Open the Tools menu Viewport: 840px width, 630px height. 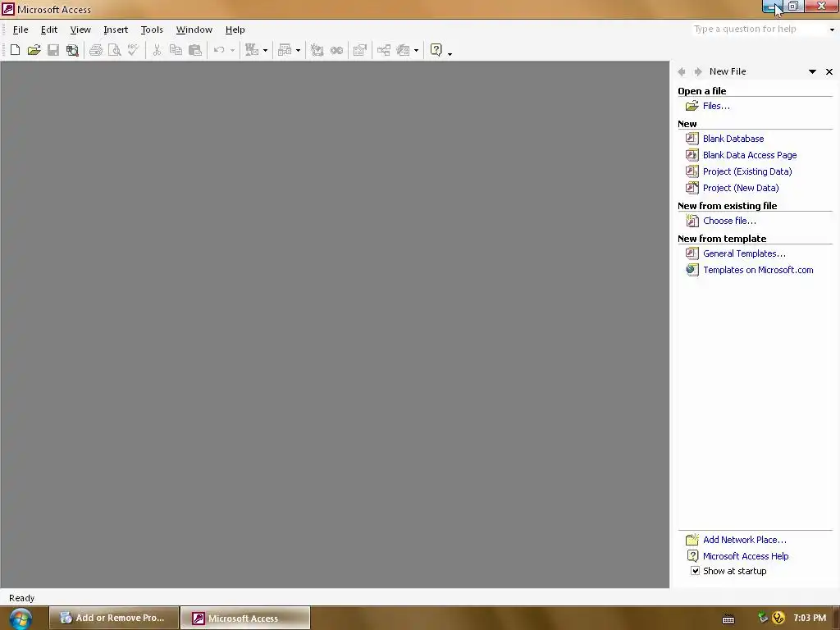tap(152, 30)
